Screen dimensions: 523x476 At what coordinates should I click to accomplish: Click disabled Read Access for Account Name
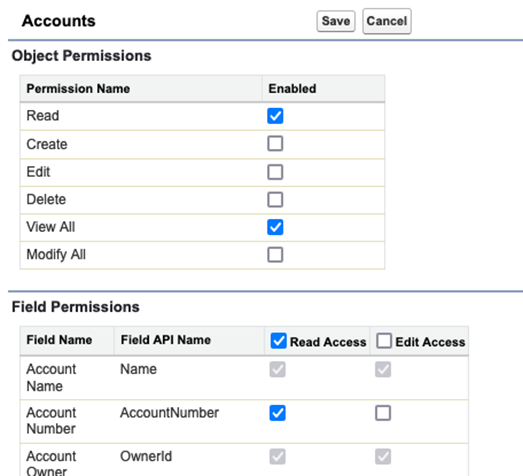coord(278,370)
